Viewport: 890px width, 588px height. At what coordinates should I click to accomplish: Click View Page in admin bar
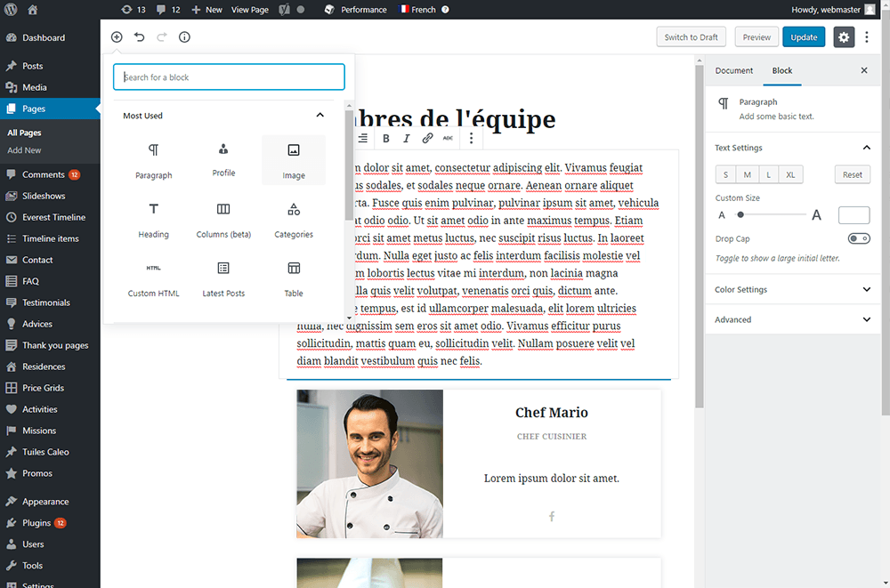pyautogui.click(x=250, y=9)
